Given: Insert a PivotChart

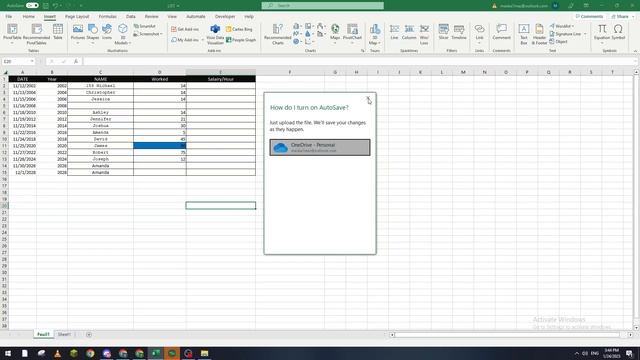Looking at the screenshot, I should pos(352,33).
